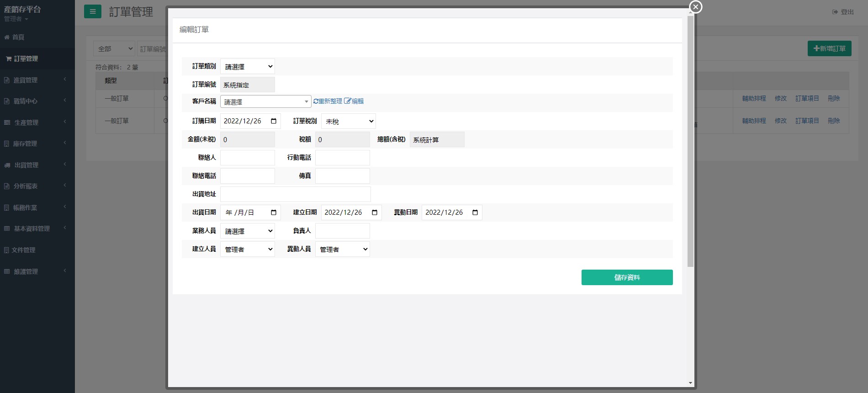The height and width of the screenshot is (393, 868).
Task: Expand 進貨管理 in the sidebar
Action: coord(37,80)
